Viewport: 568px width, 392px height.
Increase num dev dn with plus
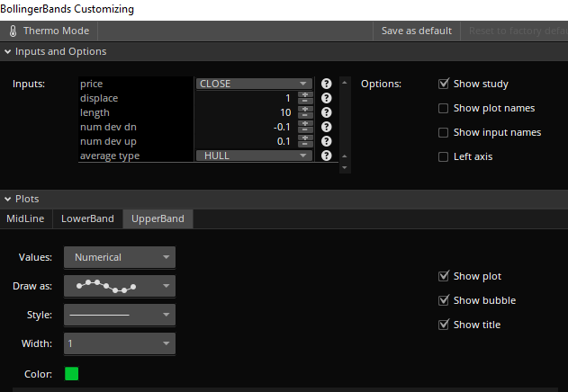coord(305,124)
